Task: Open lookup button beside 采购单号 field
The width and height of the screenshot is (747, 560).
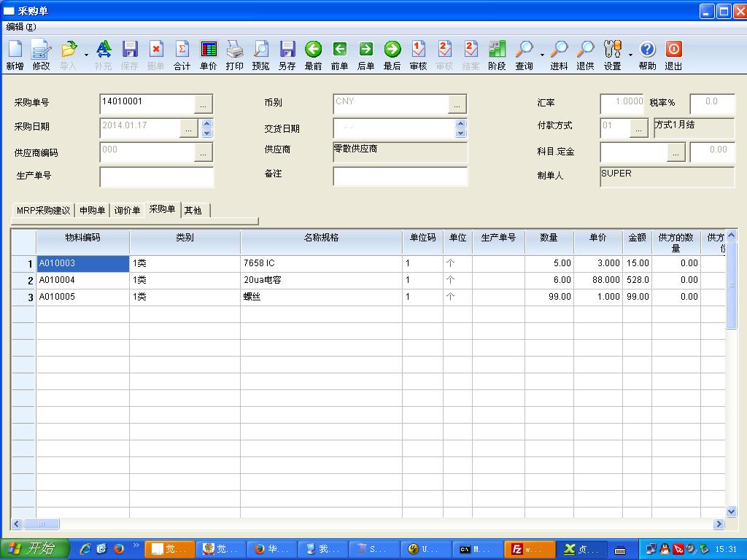Action: (x=204, y=104)
